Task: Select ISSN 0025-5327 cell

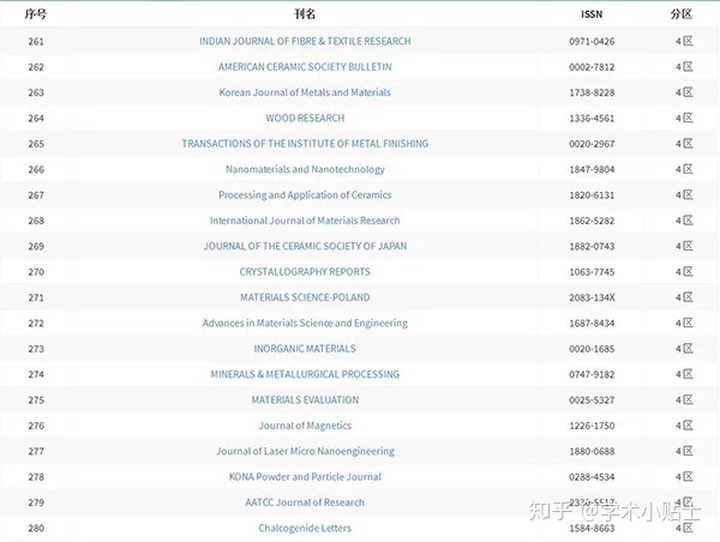Action: [x=591, y=400]
